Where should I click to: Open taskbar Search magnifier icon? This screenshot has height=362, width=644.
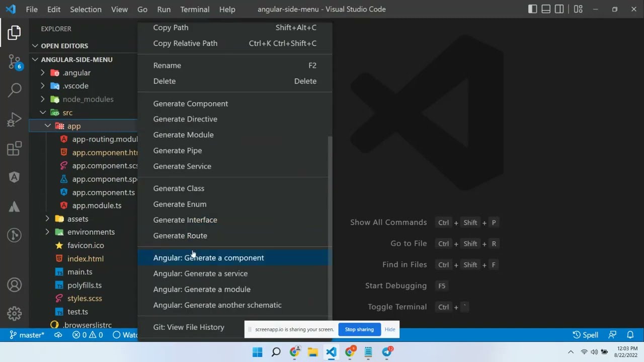[276, 352]
